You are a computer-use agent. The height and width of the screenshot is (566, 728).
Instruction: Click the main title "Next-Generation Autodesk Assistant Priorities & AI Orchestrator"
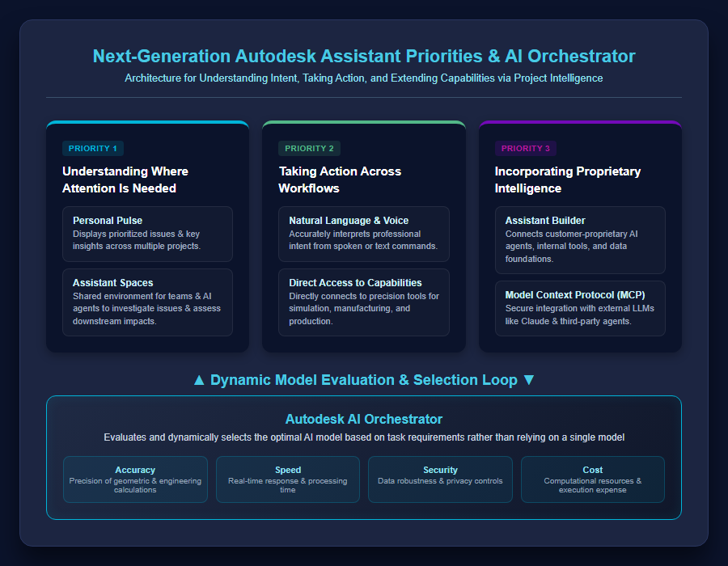pos(364,56)
